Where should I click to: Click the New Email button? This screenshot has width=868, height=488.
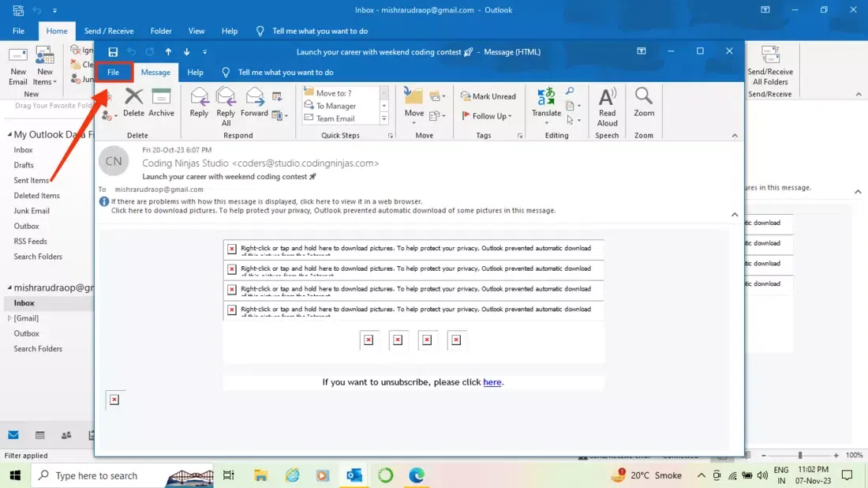(17, 66)
